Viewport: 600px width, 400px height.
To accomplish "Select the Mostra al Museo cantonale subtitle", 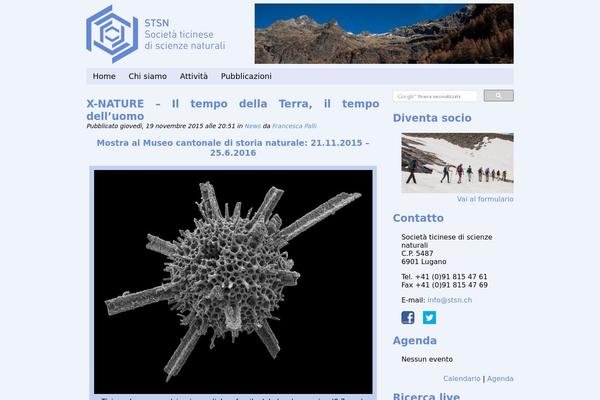I will coord(233,148).
